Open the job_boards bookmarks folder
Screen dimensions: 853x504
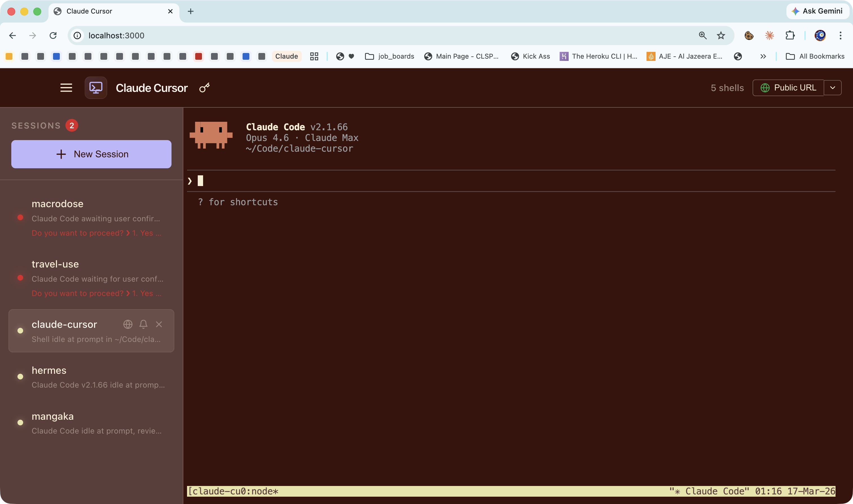pos(390,56)
